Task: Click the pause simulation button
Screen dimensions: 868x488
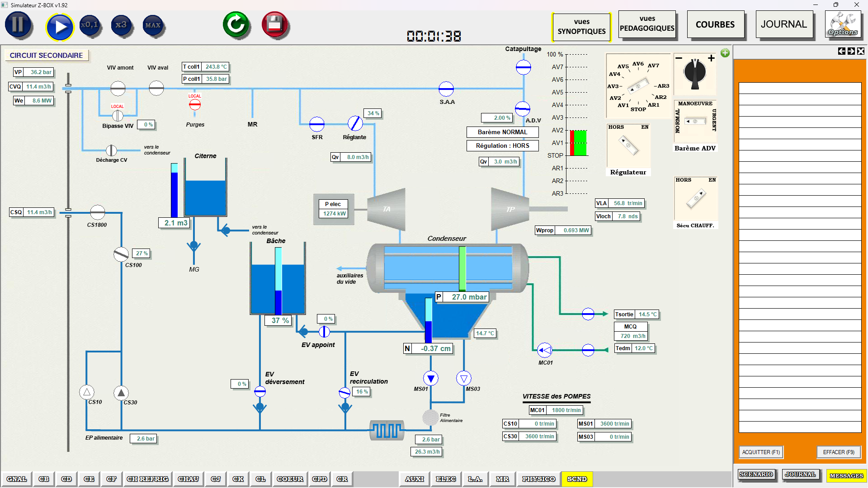Action: tap(18, 25)
